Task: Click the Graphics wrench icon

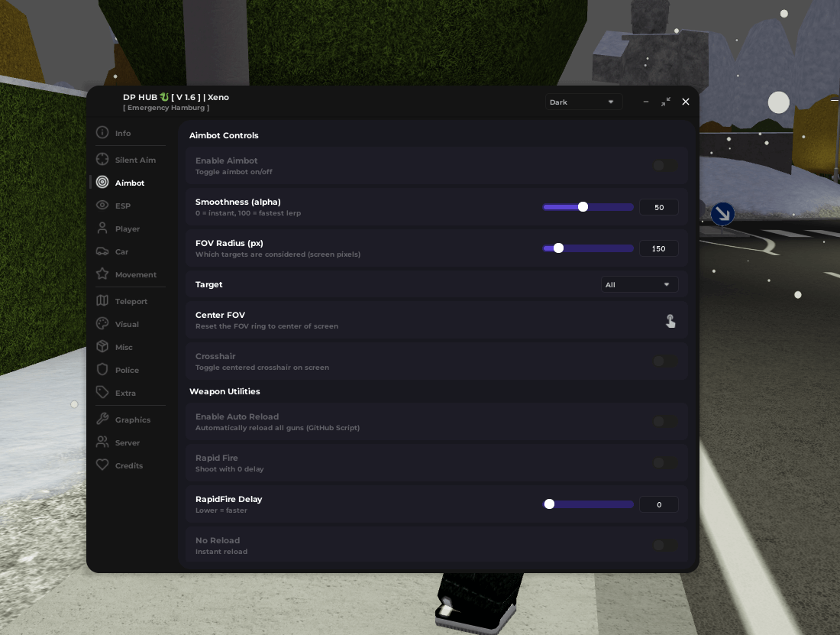Action: 102,419
